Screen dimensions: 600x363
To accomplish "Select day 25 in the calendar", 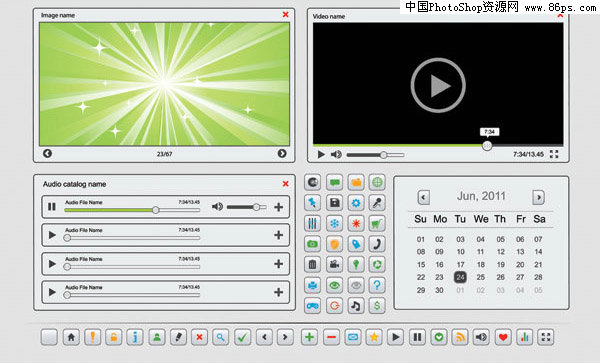I will [481, 277].
